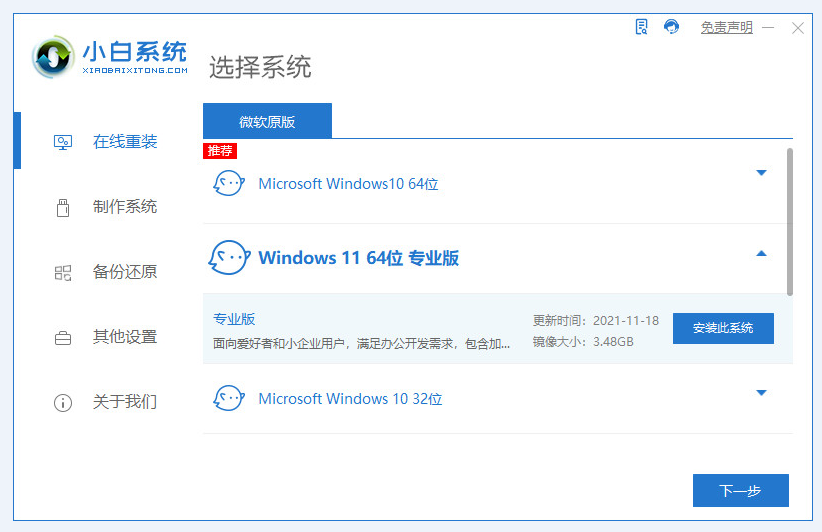Click the 小白系统 logo
Screen dimensions: 822x532
coord(109,56)
